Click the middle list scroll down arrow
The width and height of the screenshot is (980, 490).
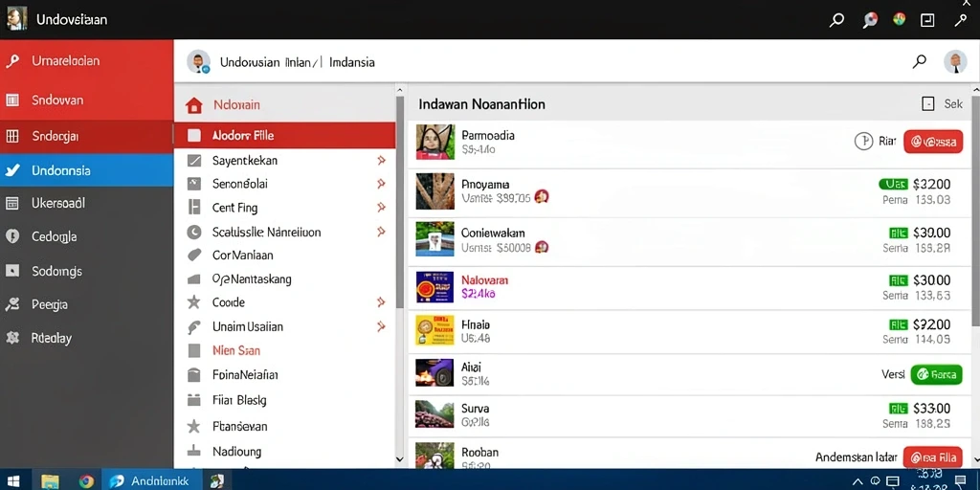400,460
